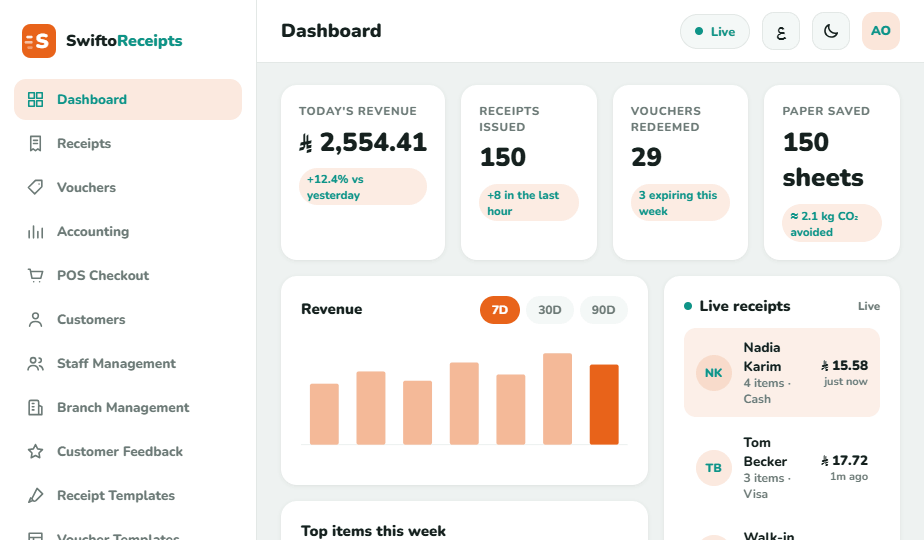Screen dimensions: 924x540
Task: Navigate to Accounting
Action: coord(128,232)
